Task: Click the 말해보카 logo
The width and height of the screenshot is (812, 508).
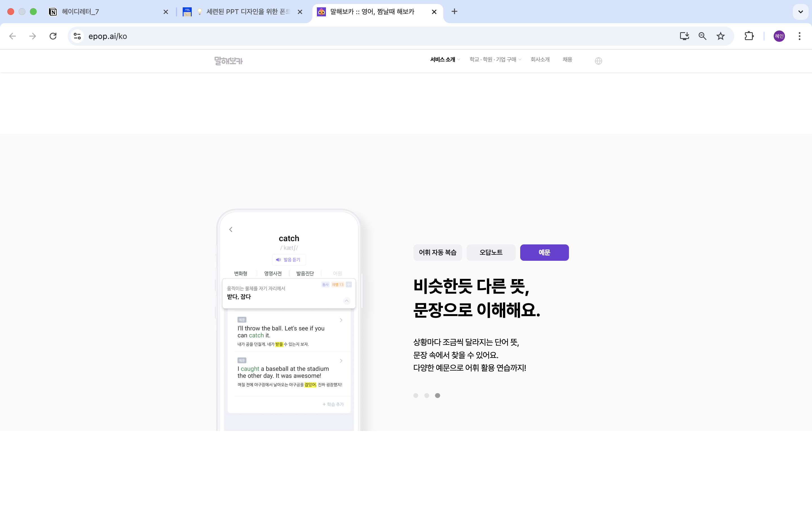Action: pyautogui.click(x=228, y=61)
